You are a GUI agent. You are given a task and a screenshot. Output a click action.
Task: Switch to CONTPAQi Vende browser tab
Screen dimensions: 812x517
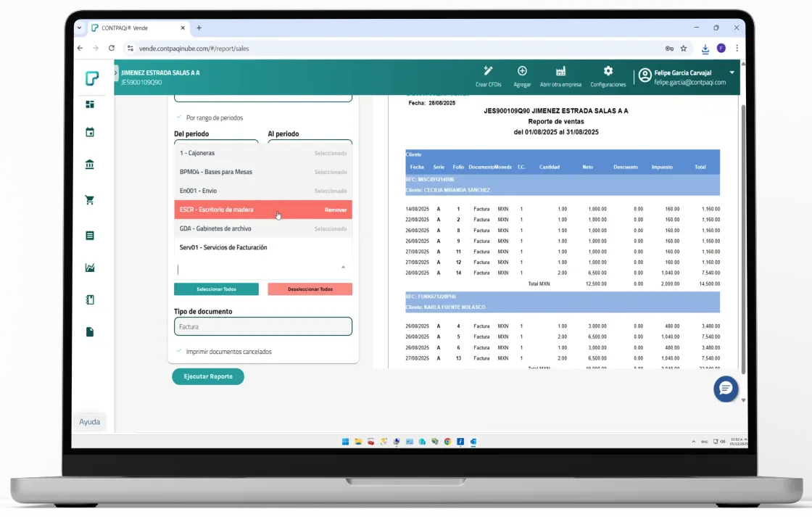pyautogui.click(x=137, y=28)
